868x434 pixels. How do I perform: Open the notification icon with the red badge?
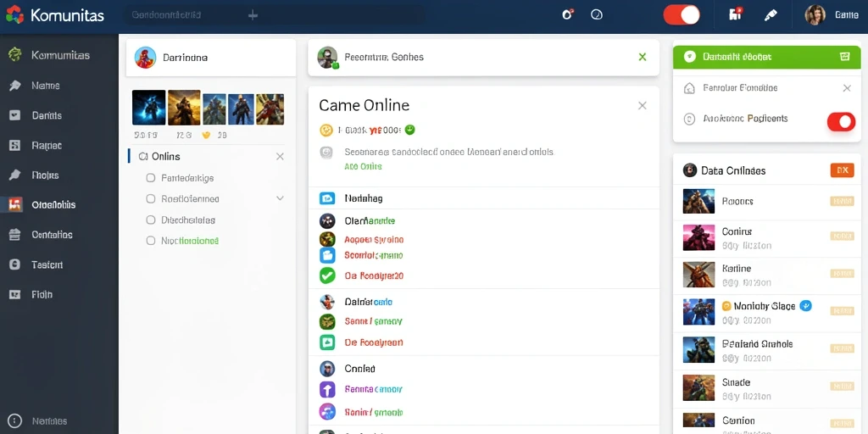click(x=735, y=14)
